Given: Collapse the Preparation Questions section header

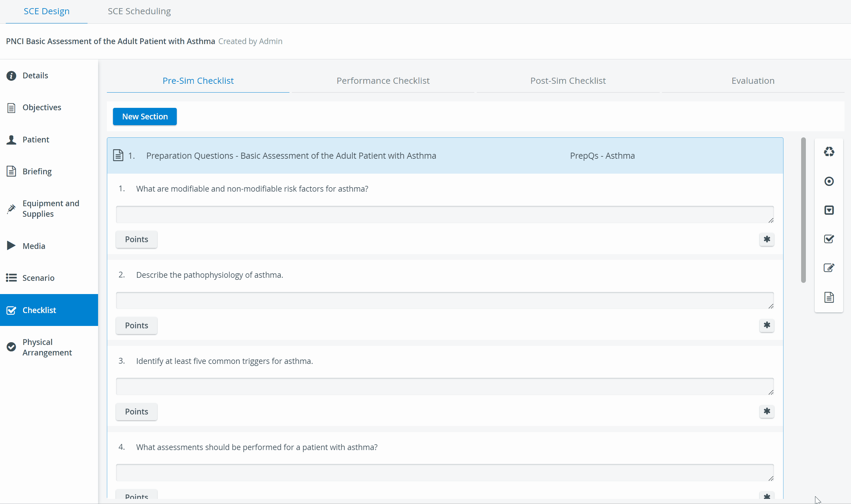Looking at the screenshot, I should point(445,156).
